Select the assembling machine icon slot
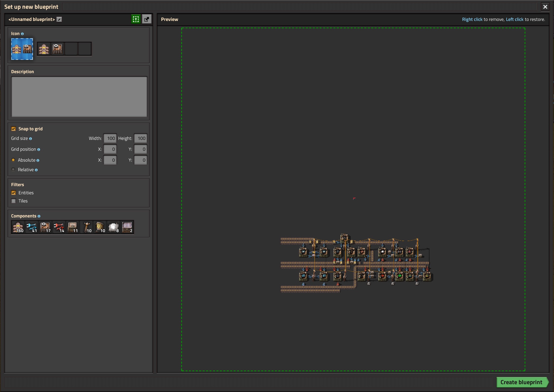Image resolution: width=554 pixels, height=392 pixels. point(57,49)
